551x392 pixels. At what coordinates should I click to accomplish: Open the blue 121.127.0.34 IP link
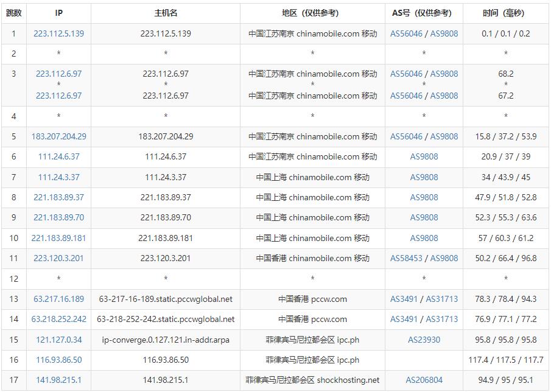58,340
